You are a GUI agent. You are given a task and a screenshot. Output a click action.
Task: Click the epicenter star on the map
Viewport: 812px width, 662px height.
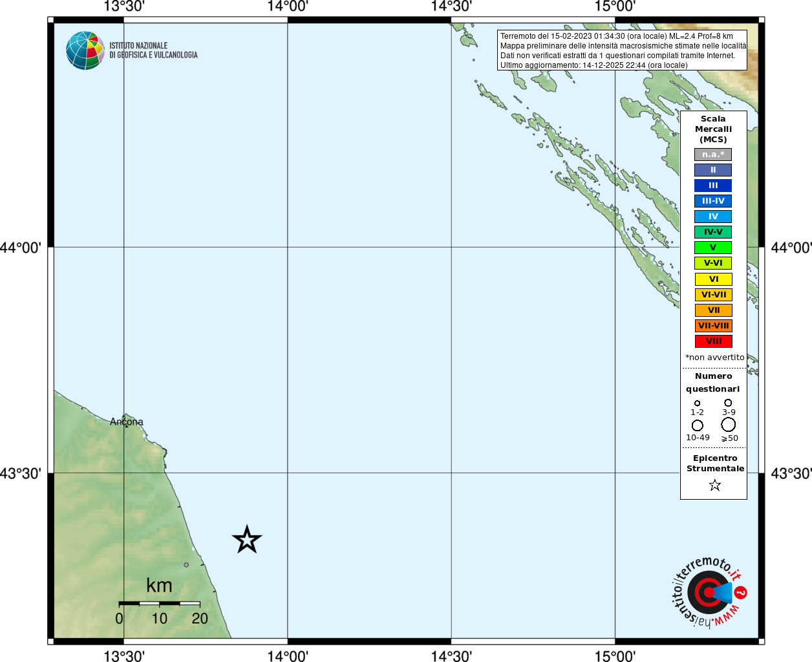point(247,540)
